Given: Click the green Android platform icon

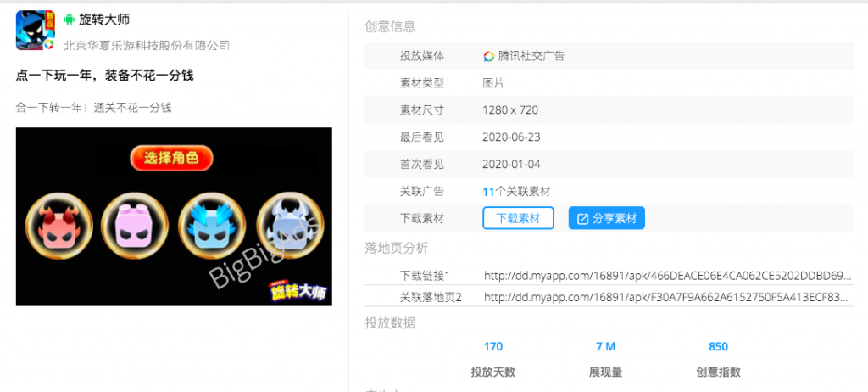Looking at the screenshot, I should (x=70, y=20).
